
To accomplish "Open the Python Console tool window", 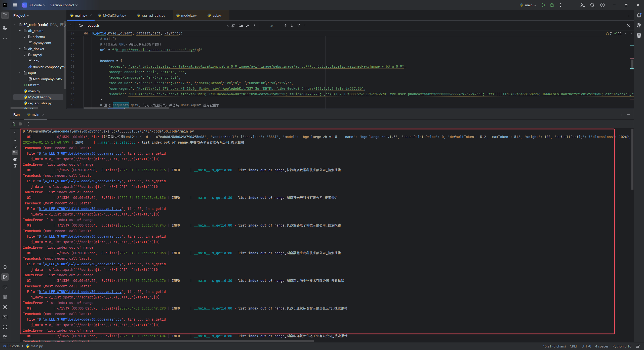I will (5, 287).
